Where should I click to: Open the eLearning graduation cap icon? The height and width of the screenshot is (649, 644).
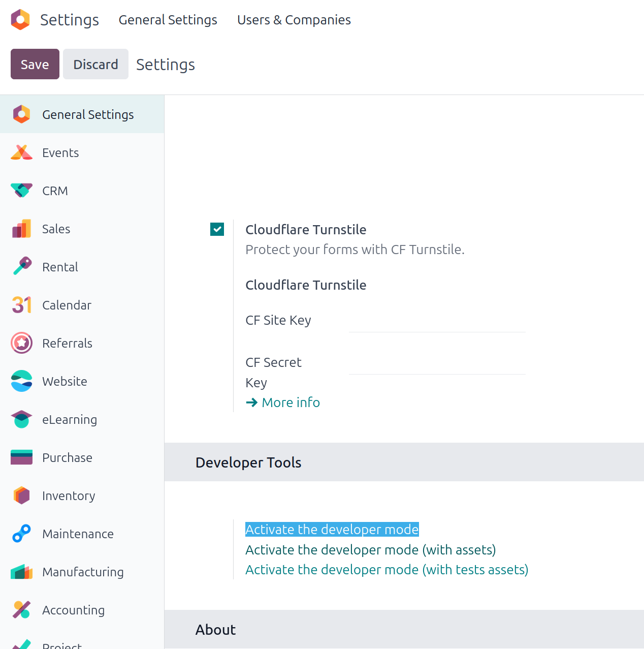pos(21,419)
